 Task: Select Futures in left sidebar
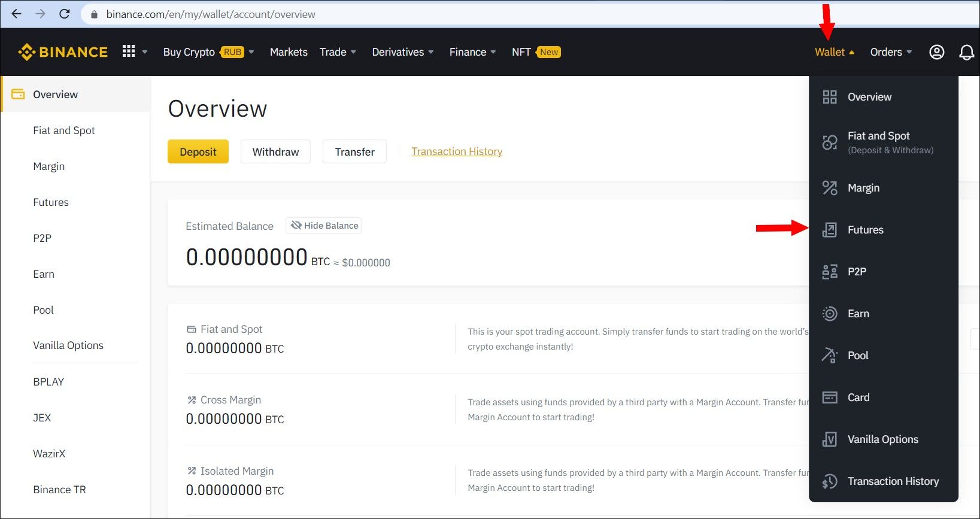(51, 202)
